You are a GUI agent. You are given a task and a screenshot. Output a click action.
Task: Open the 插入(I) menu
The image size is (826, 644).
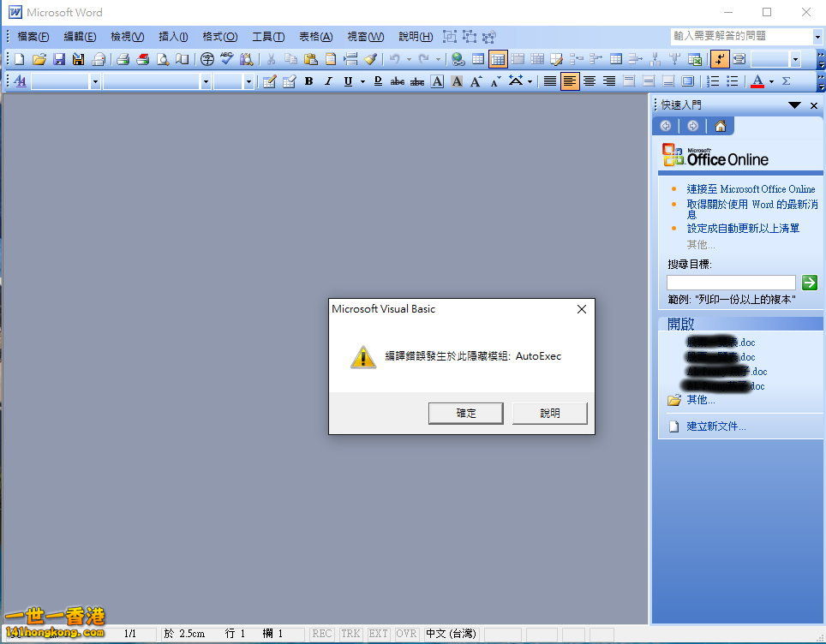(173, 36)
